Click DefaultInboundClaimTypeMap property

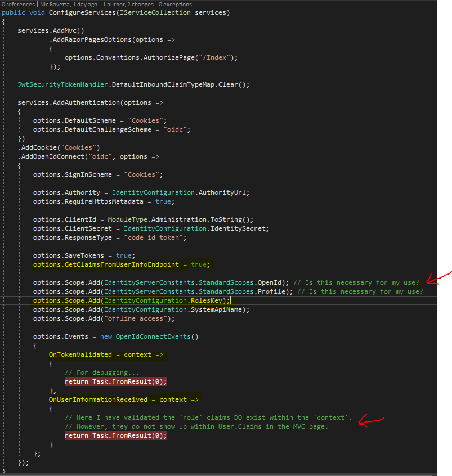[x=163, y=84]
